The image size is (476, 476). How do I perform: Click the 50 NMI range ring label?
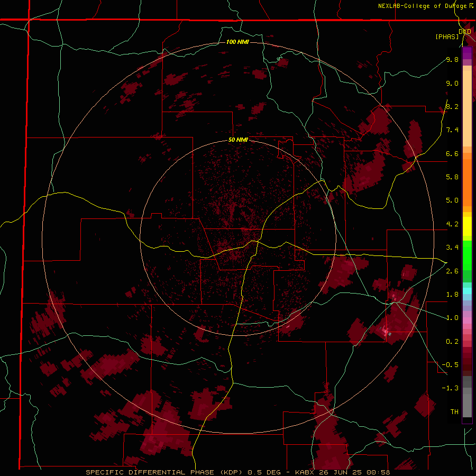238,140
